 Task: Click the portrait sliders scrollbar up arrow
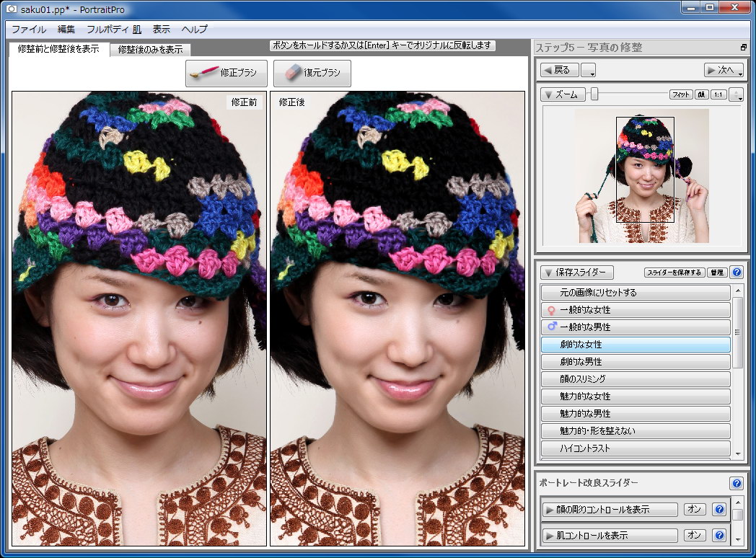coord(738,502)
